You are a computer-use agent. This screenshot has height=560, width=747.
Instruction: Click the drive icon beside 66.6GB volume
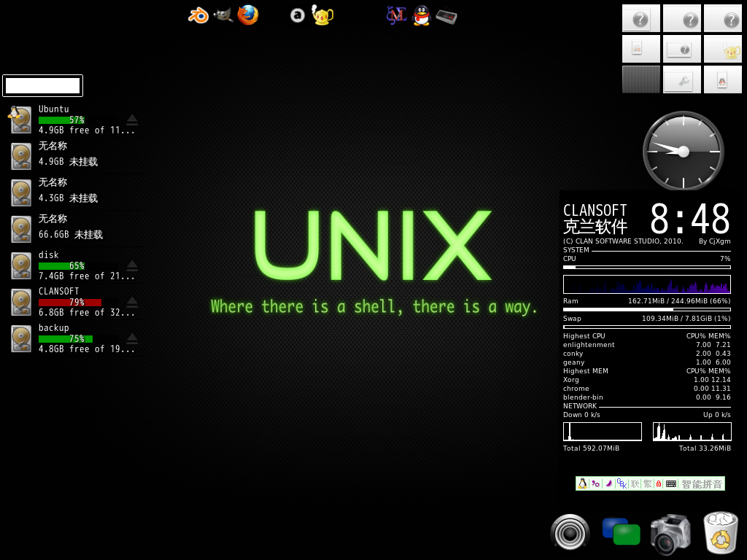click(x=21, y=229)
